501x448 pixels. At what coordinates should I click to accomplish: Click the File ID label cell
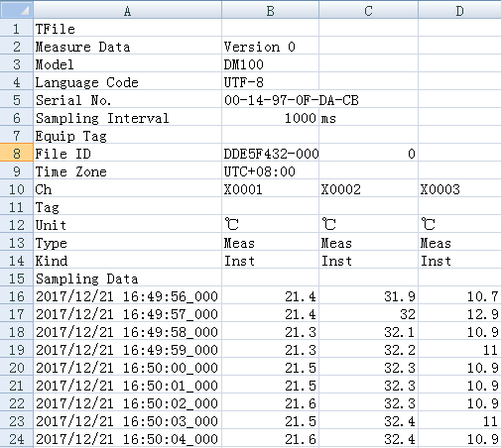127,154
